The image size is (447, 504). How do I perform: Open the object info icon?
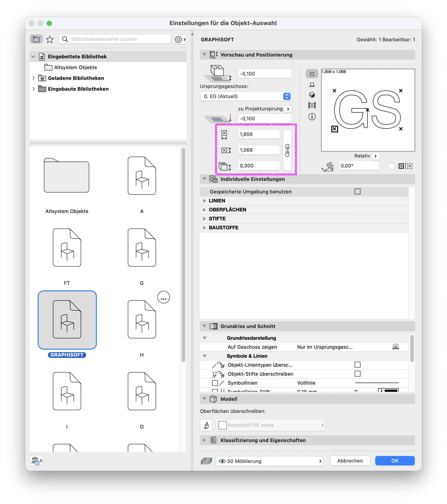(x=312, y=117)
